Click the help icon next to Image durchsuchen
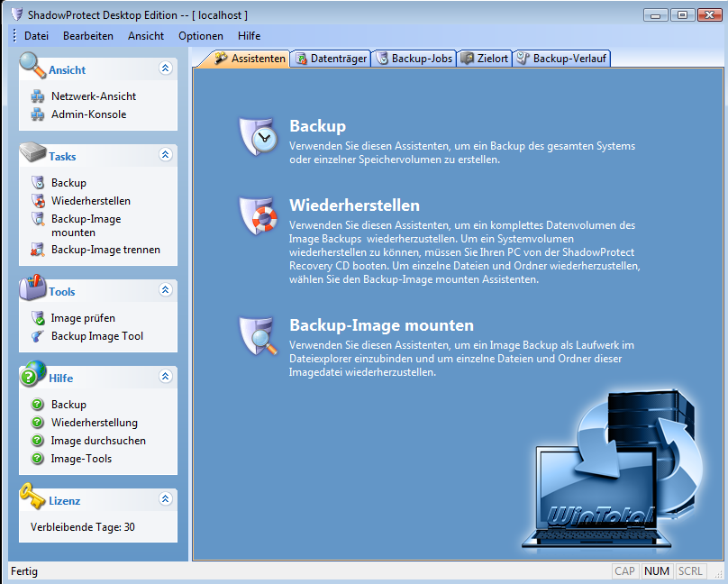 38,441
